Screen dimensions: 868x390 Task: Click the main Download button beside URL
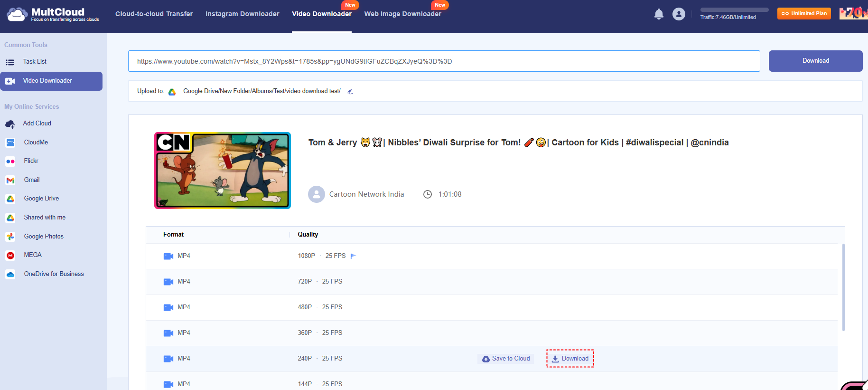tap(816, 61)
